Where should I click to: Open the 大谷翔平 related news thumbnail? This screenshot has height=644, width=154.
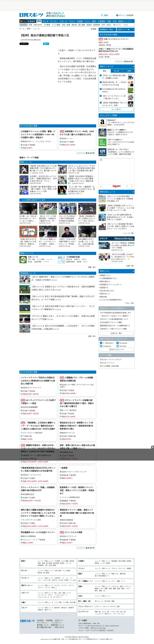tap(24, 179)
